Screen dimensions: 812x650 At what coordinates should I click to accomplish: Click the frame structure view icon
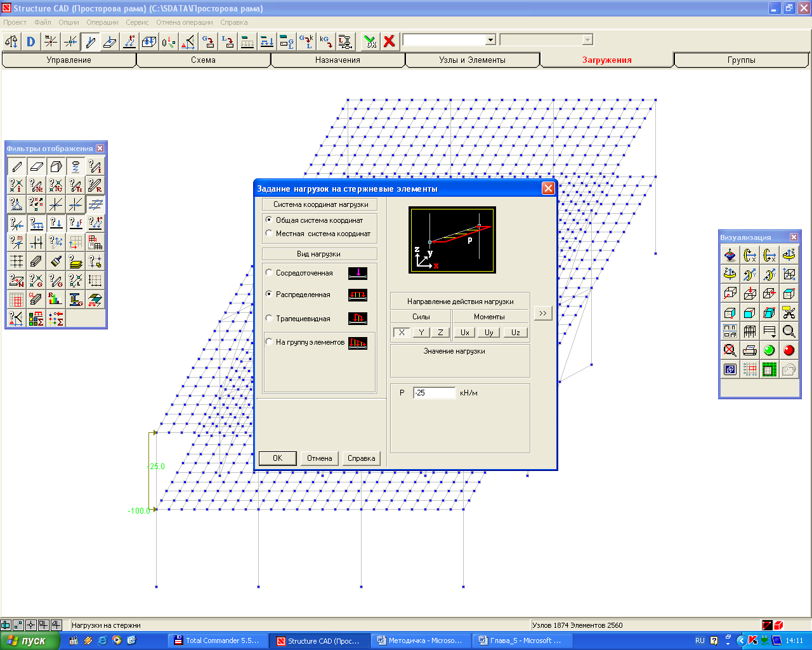(750, 331)
